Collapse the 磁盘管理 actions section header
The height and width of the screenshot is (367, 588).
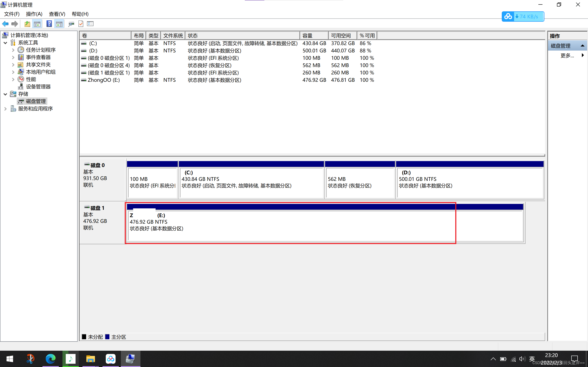pyautogui.click(x=582, y=46)
